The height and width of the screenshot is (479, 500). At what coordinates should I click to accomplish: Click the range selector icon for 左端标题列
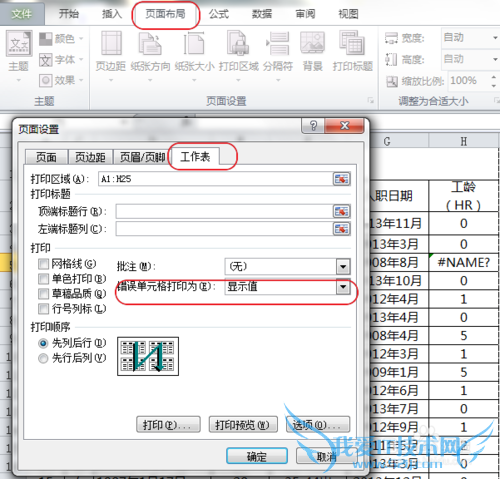click(341, 229)
